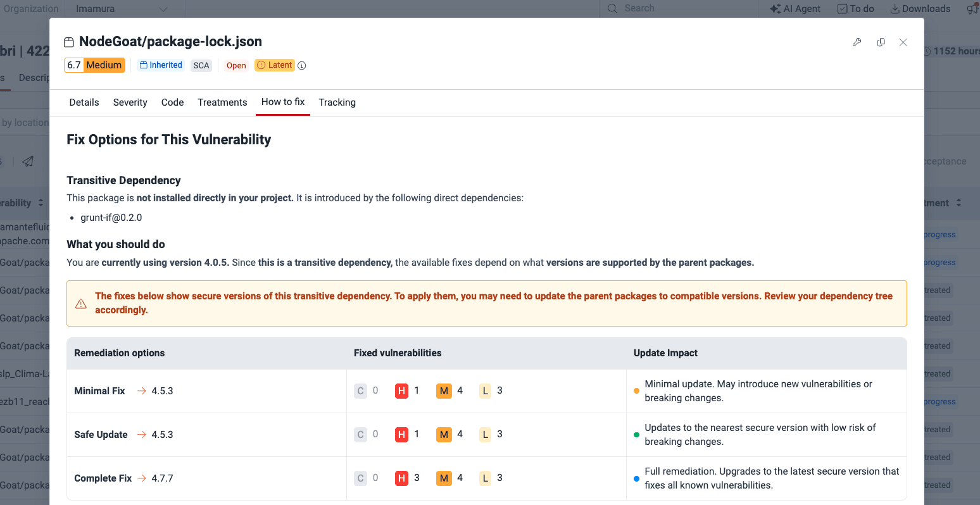Click the copy icon in modal header

pyautogui.click(x=881, y=42)
